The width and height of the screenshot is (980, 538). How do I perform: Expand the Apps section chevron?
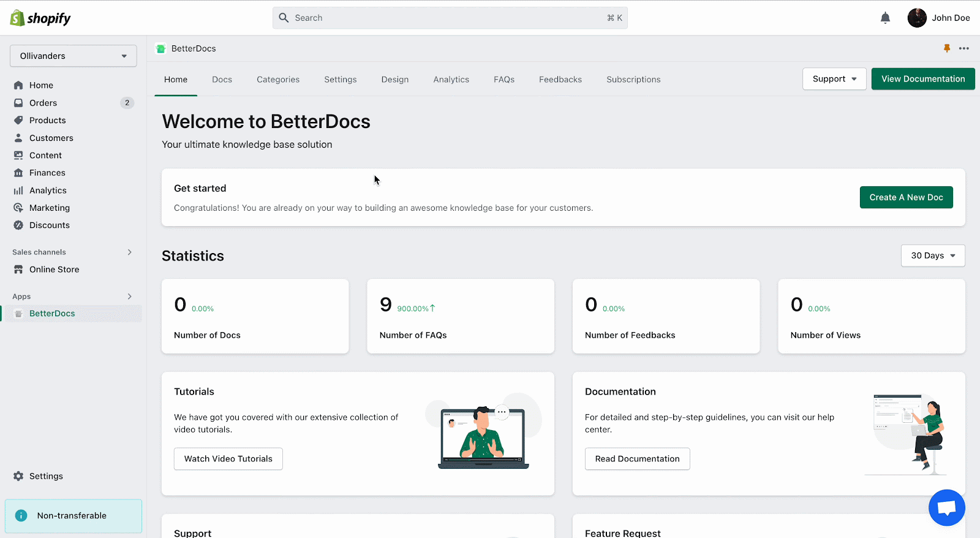[x=129, y=296]
